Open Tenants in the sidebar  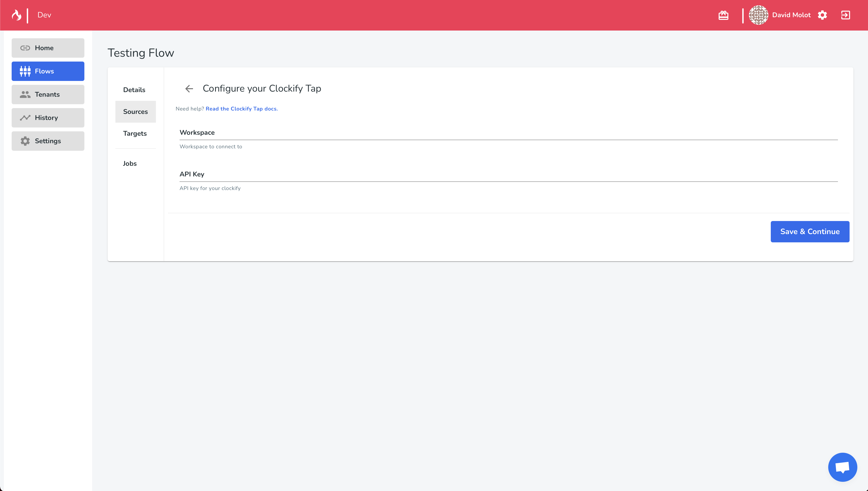coord(48,95)
